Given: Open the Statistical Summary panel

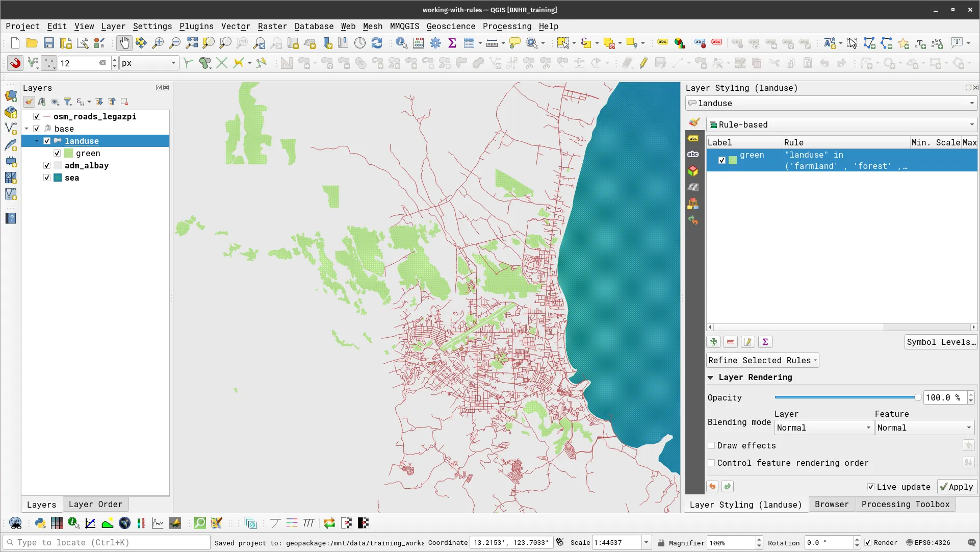Looking at the screenshot, I should (x=452, y=43).
